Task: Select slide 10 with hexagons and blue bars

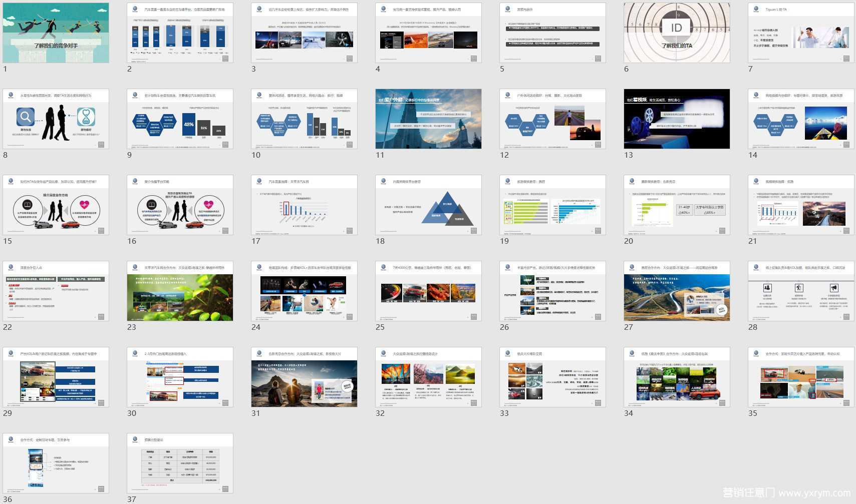Action: tap(304, 119)
